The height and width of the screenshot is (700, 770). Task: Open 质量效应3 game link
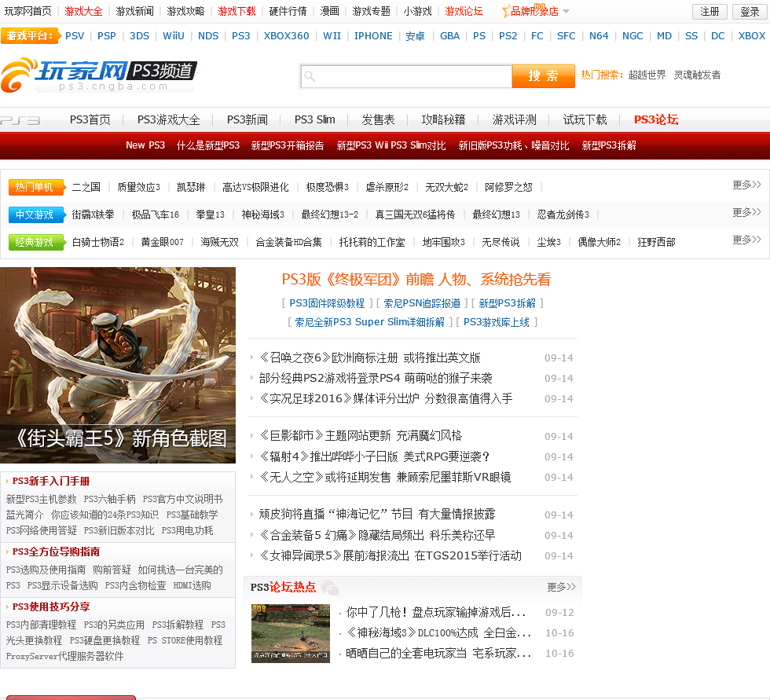pos(138,187)
